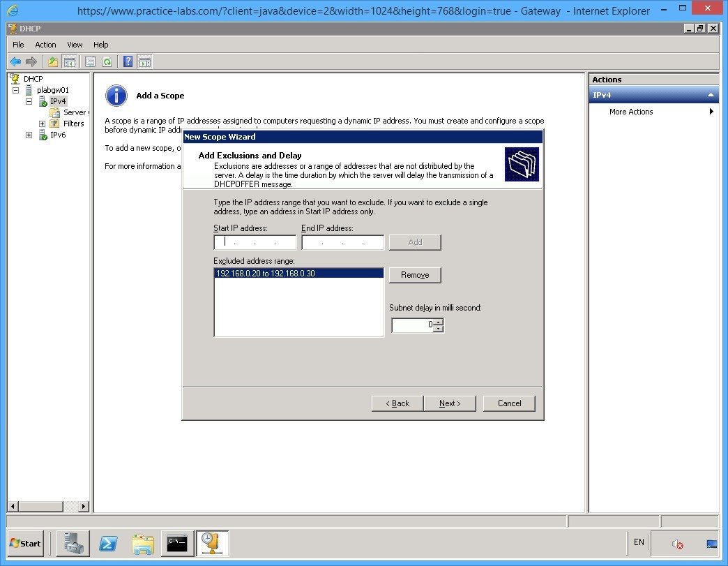Viewport: 728px width, 566px height.
Task: Expand the IPv6 node in the tree
Action: click(x=29, y=135)
